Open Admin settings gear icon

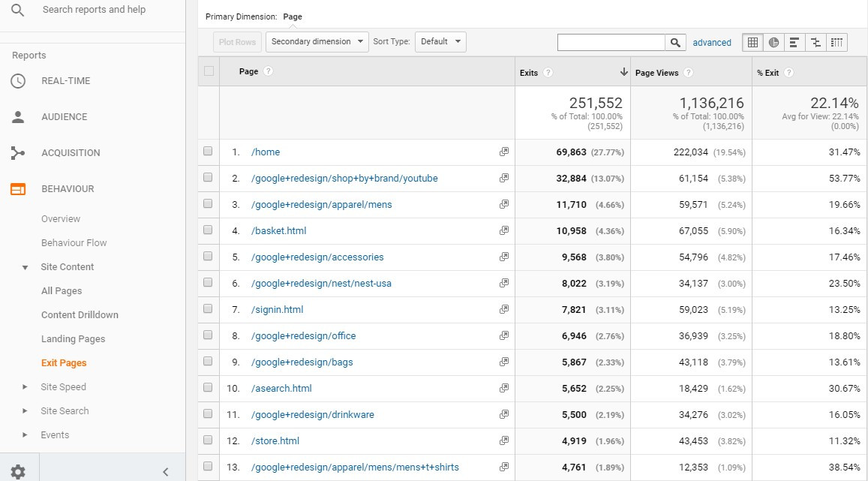click(x=18, y=471)
